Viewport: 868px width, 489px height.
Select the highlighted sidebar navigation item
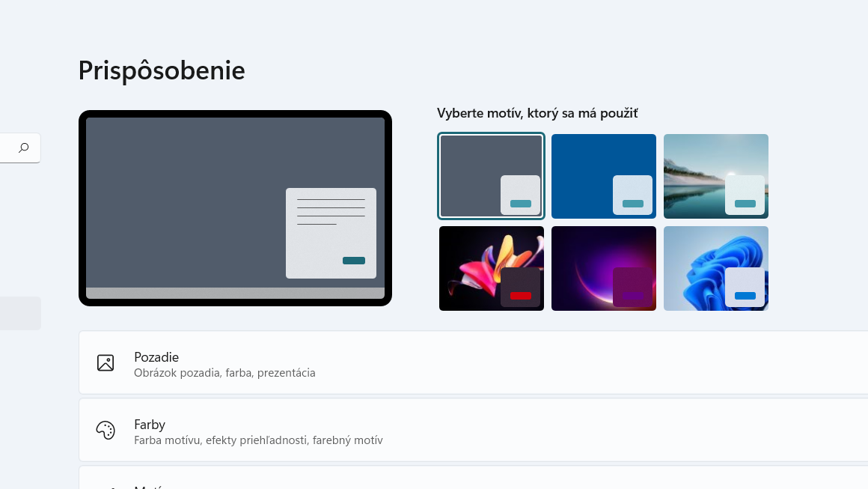(x=20, y=313)
